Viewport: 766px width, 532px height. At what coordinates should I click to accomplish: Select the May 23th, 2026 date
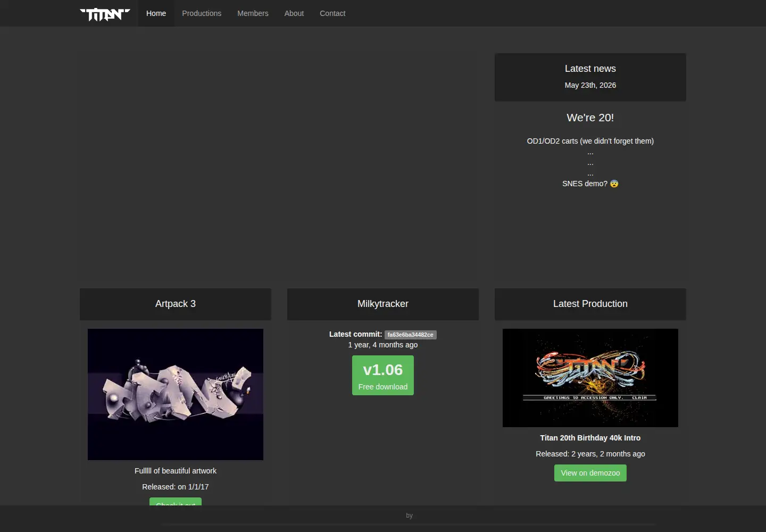590,85
